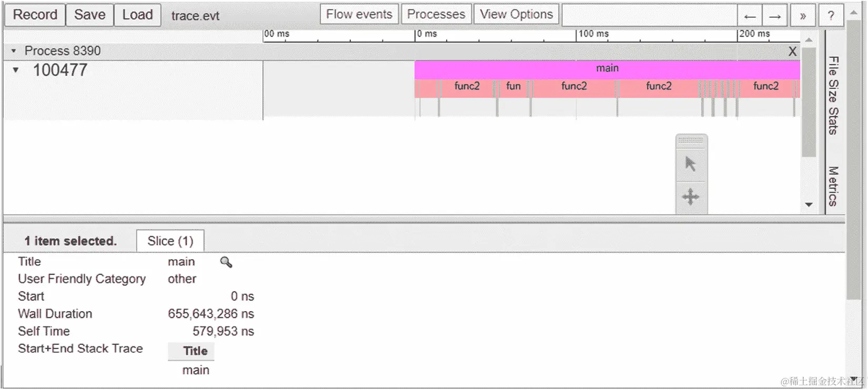Toggle Flow events display
This screenshot has height=390, width=868.
359,14
